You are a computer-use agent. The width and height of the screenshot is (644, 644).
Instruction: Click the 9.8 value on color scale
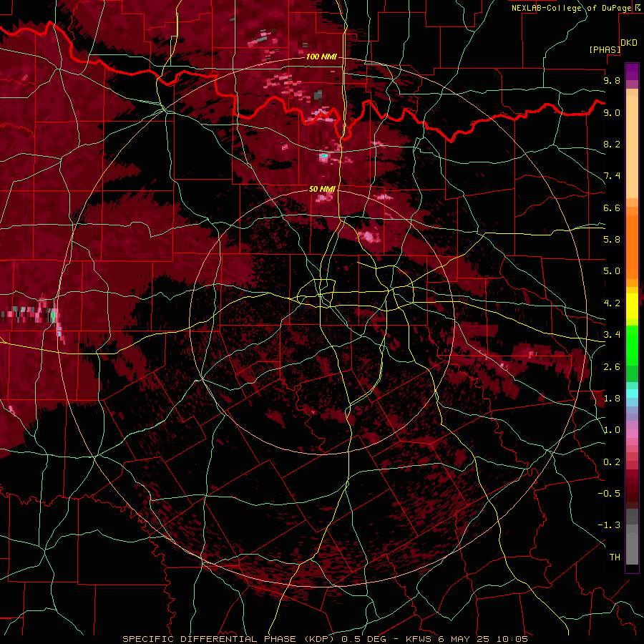612,80
